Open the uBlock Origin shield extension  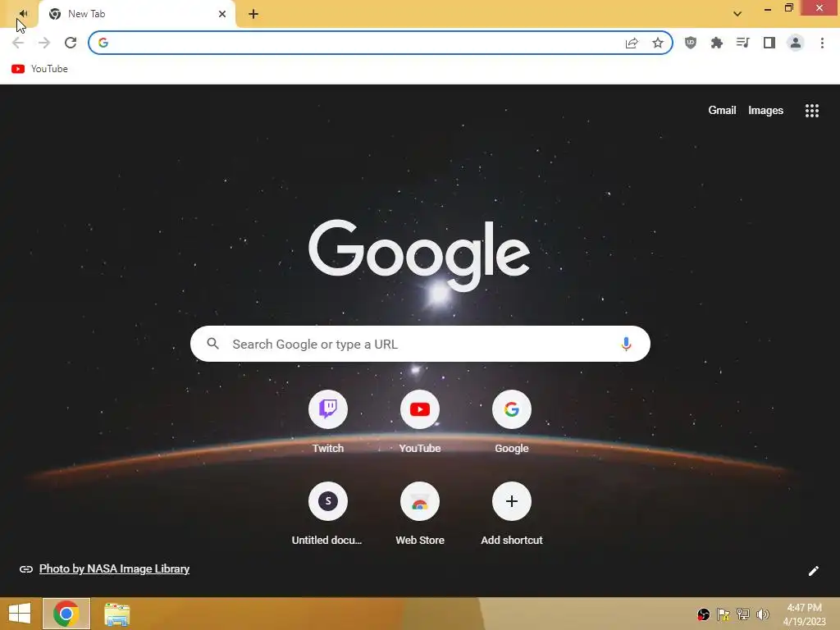click(691, 43)
